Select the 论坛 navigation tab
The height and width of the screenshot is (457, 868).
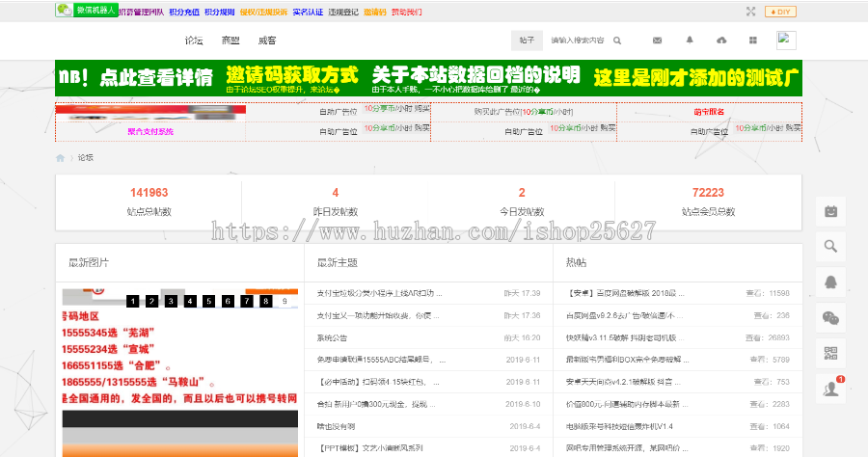(x=194, y=40)
